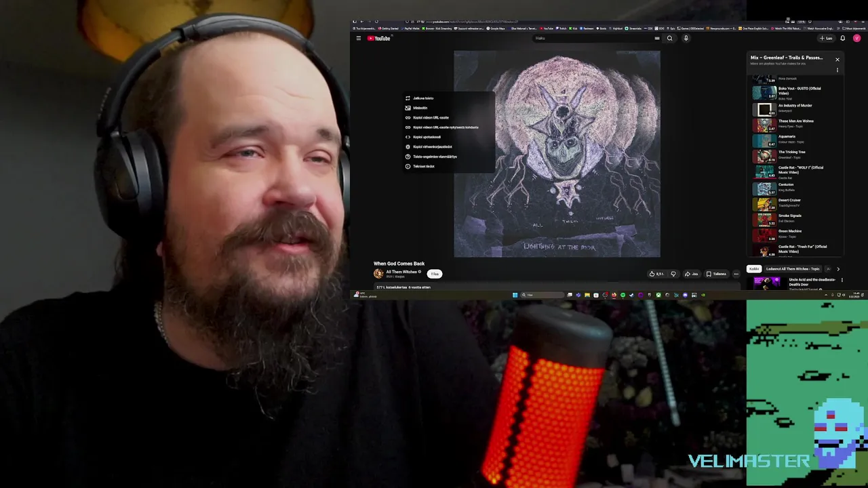The width and height of the screenshot is (868, 488).
Task: Open the Mix playlist three-dot menu
Action: (837, 70)
